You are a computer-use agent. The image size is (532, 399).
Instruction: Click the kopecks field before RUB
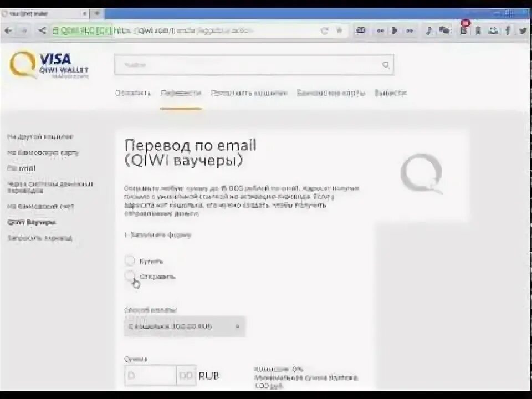tap(186, 376)
